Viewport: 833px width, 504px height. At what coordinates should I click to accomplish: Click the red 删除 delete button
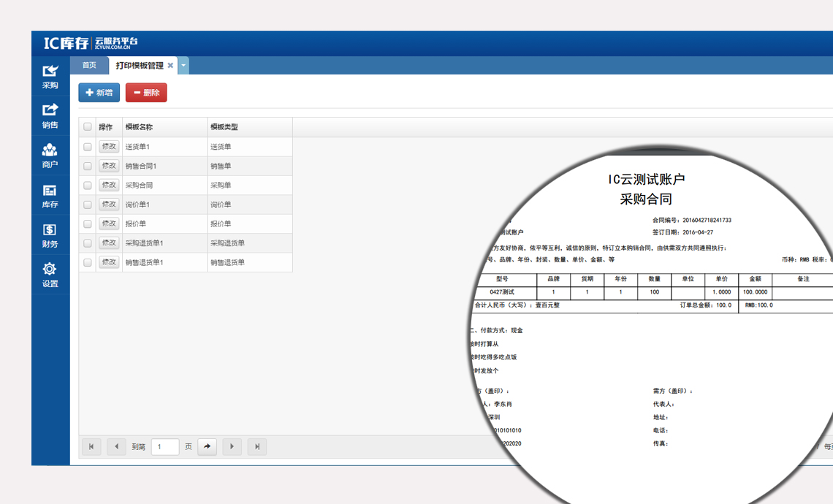146,93
